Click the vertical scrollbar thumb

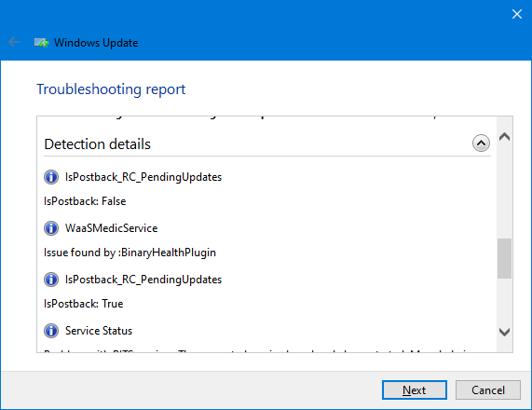click(505, 258)
